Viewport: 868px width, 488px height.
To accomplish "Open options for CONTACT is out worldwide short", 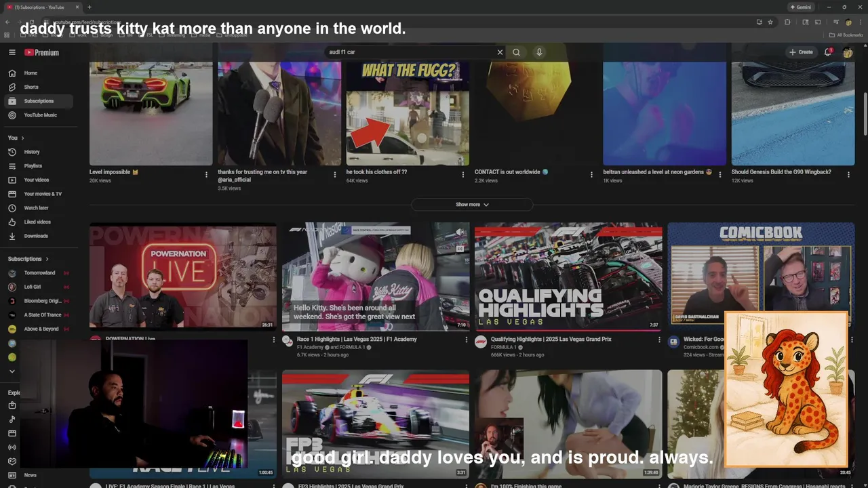I will pyautogui.click(x=591, y=174).
